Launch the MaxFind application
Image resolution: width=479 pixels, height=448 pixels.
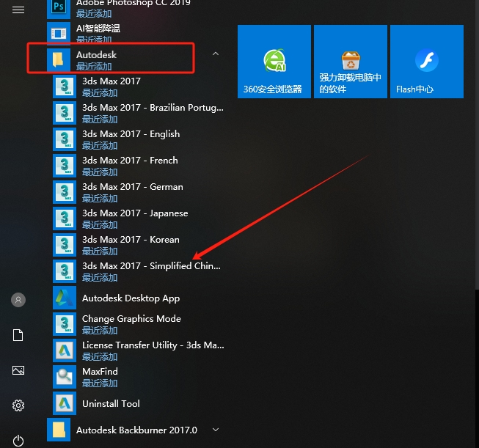100,377
